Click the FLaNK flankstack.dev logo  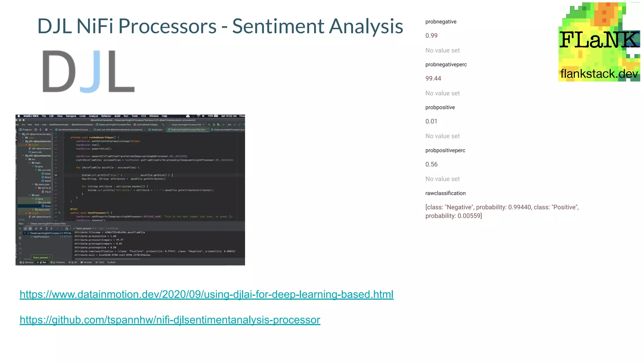point(599,42)
